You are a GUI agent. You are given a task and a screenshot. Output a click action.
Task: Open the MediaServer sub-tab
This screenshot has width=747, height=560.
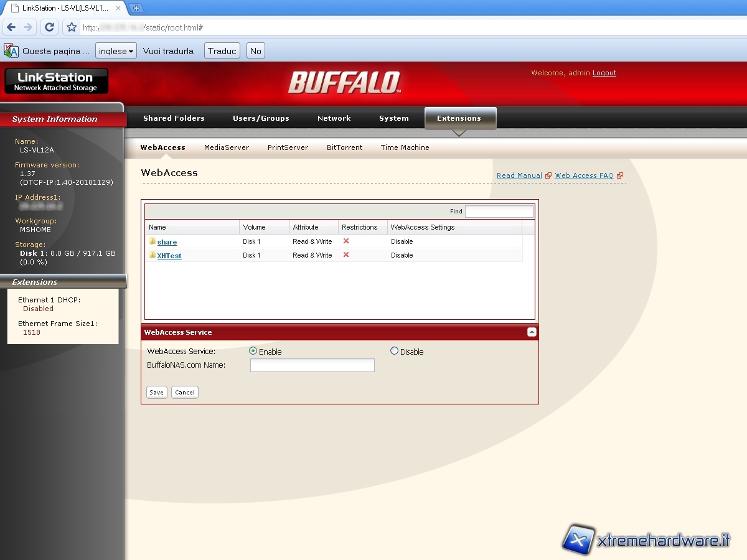pyautogui.click(x=227, y=147)
